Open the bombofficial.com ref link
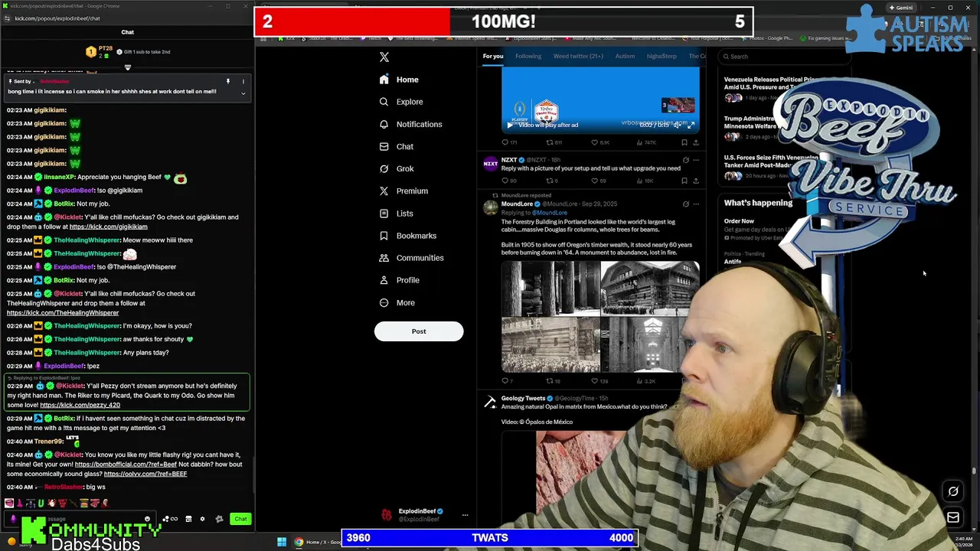Image resolution: width=980 pixels, height=551 pixels. [126, 465]
